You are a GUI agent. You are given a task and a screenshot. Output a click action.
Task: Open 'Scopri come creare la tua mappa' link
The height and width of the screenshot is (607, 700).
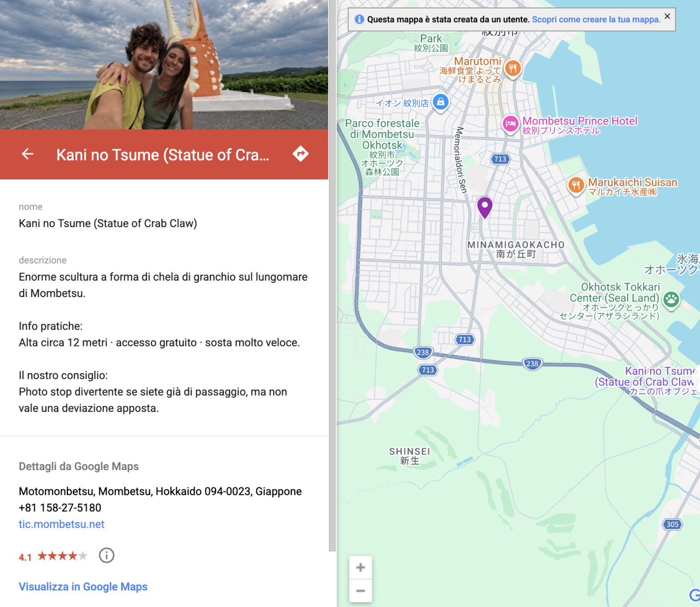[596, 19]
